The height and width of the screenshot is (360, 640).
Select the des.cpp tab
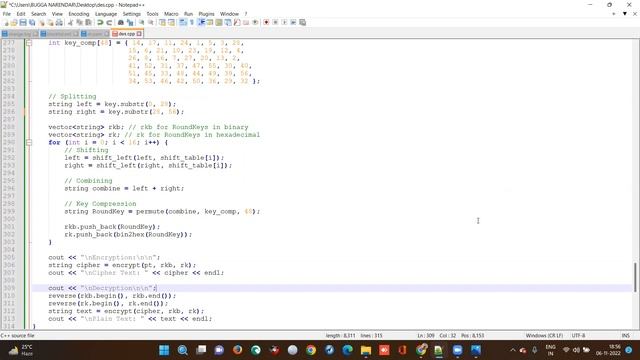127,34
